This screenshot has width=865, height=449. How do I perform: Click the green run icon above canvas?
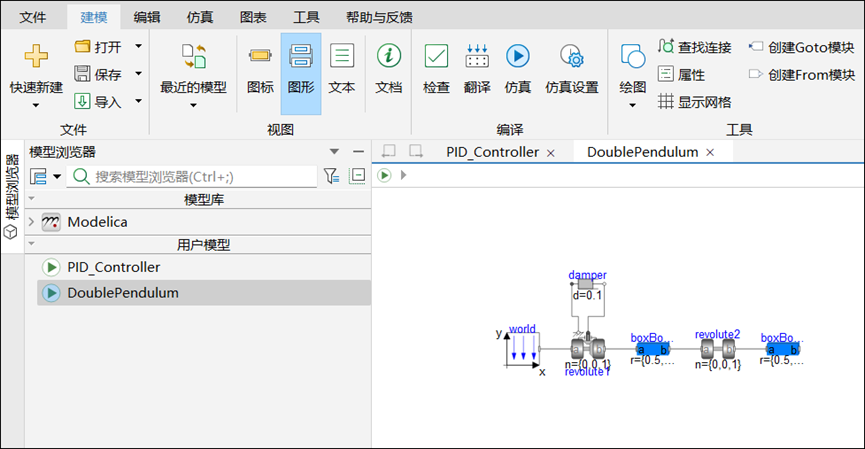tap(385, 175)
